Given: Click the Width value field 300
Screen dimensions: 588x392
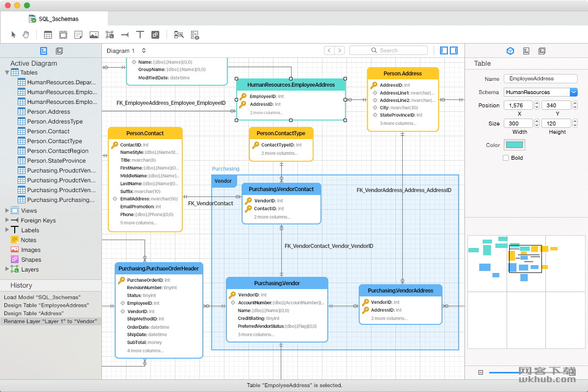Looking at the screenshot, I should pyautogui.click(x=518, y=123).
